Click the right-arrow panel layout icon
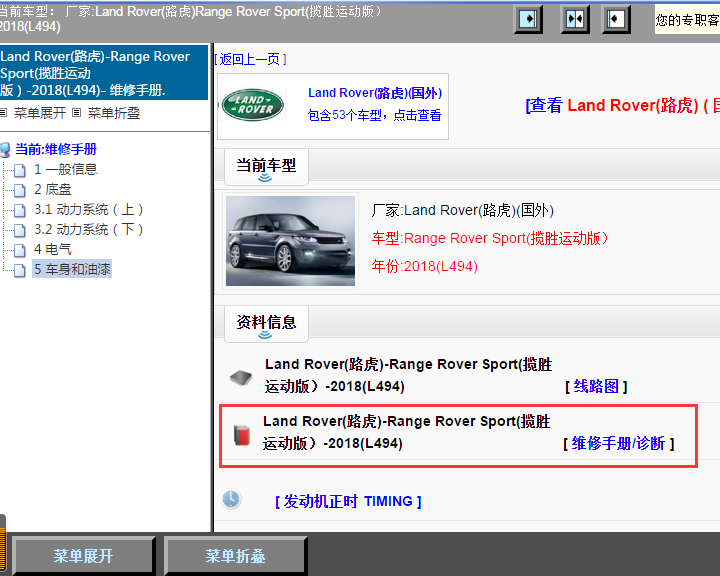 [x=528, y=19]
